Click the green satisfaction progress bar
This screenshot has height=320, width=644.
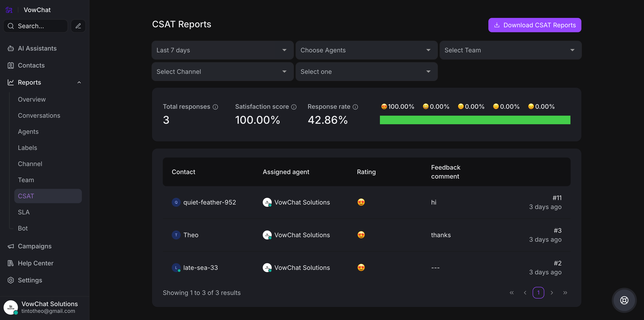[475, 120]
